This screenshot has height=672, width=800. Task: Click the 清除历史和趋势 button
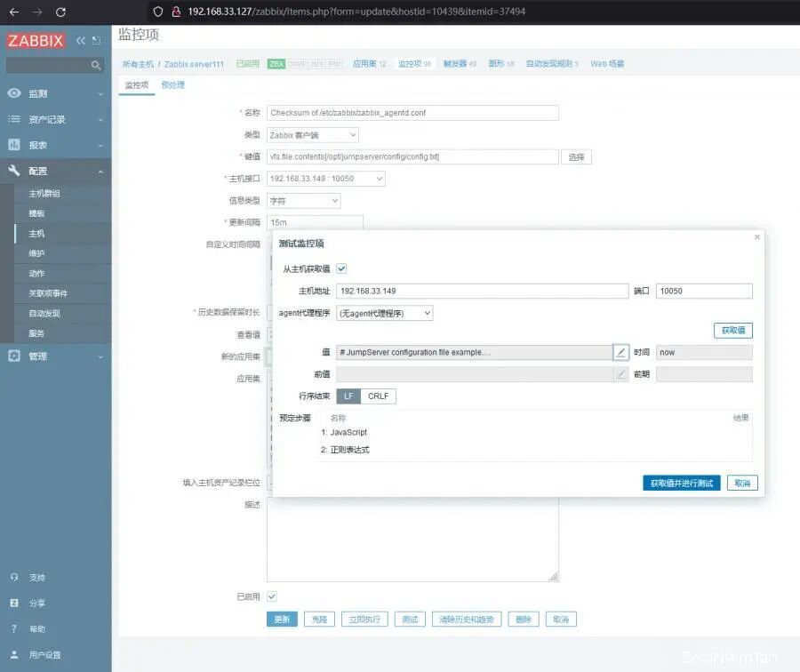(467, 619)
